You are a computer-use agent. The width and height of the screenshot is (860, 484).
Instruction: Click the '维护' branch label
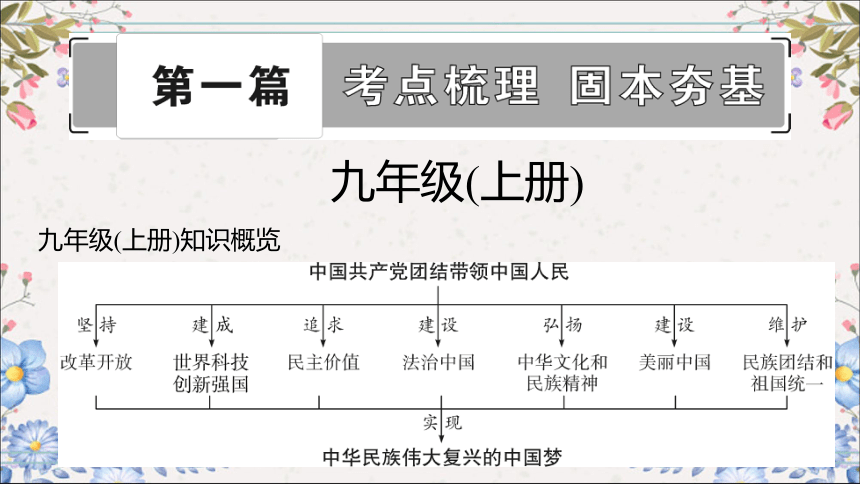tap(787, 325)
